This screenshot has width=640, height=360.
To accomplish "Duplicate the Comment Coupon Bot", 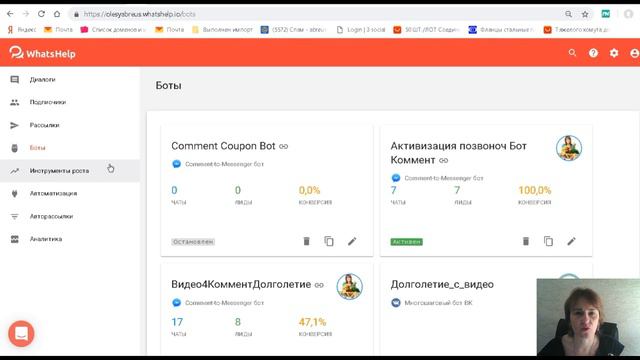I will coord(329,241).
